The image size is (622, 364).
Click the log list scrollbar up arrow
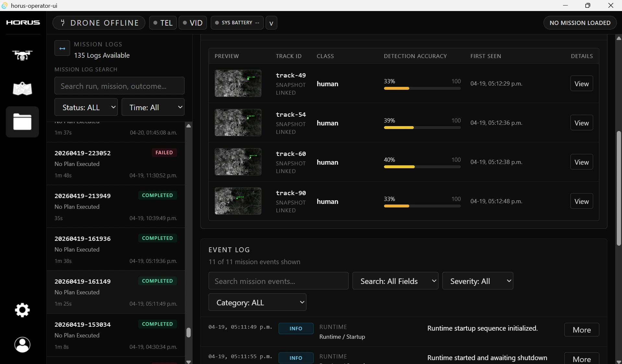click(188, 126)
